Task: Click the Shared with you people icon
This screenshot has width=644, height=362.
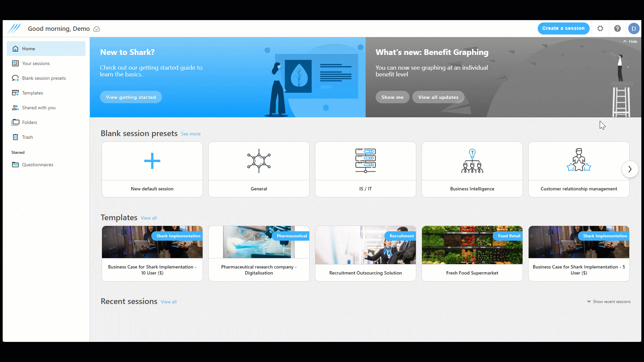Action: (15, 108)
